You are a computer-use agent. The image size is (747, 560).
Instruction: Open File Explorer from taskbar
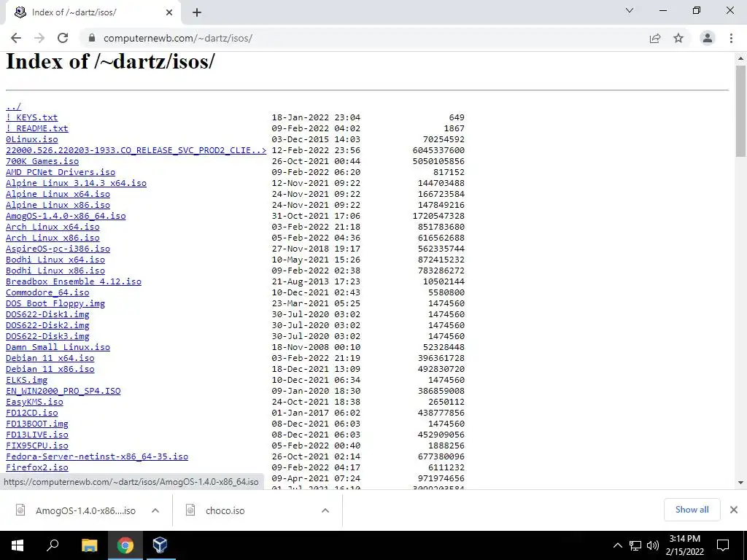89,545
